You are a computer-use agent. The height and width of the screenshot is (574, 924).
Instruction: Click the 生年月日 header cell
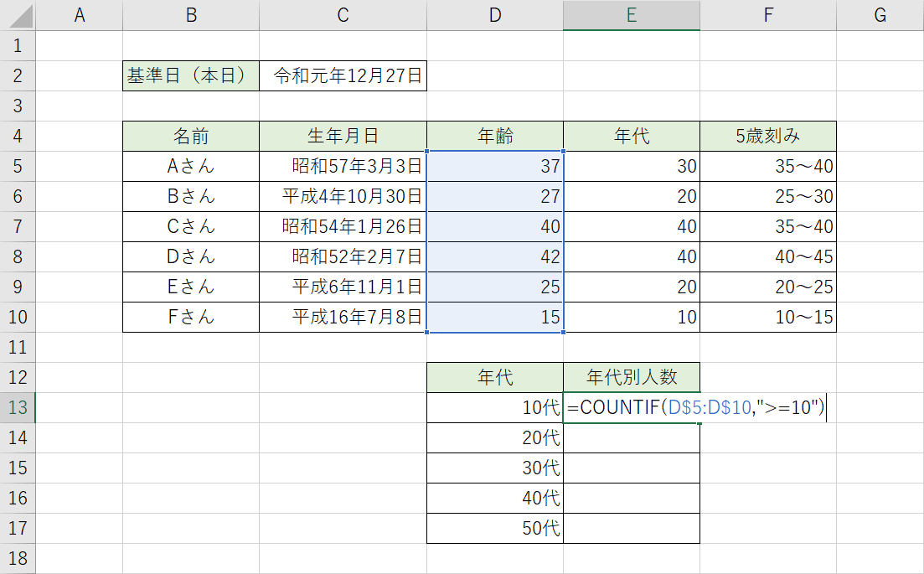click(343, 136)
